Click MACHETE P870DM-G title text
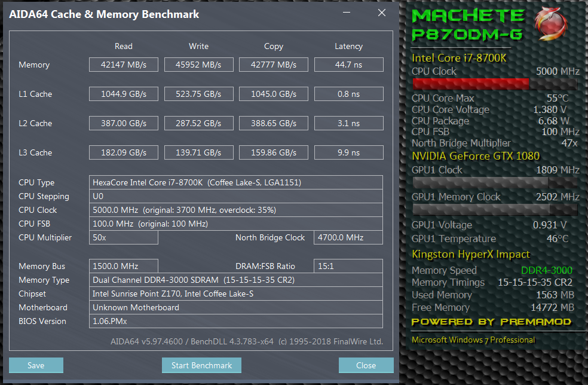 click(x=468, y=25)
